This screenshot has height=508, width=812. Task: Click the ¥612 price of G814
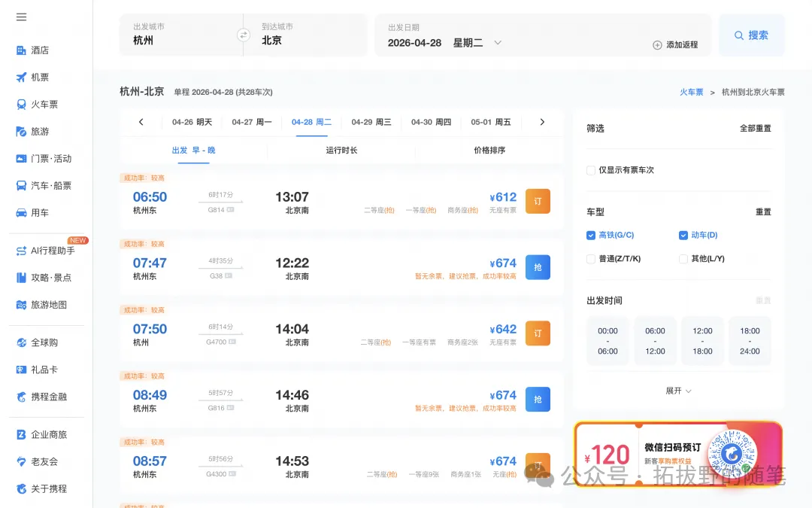[x=503, y=197]
